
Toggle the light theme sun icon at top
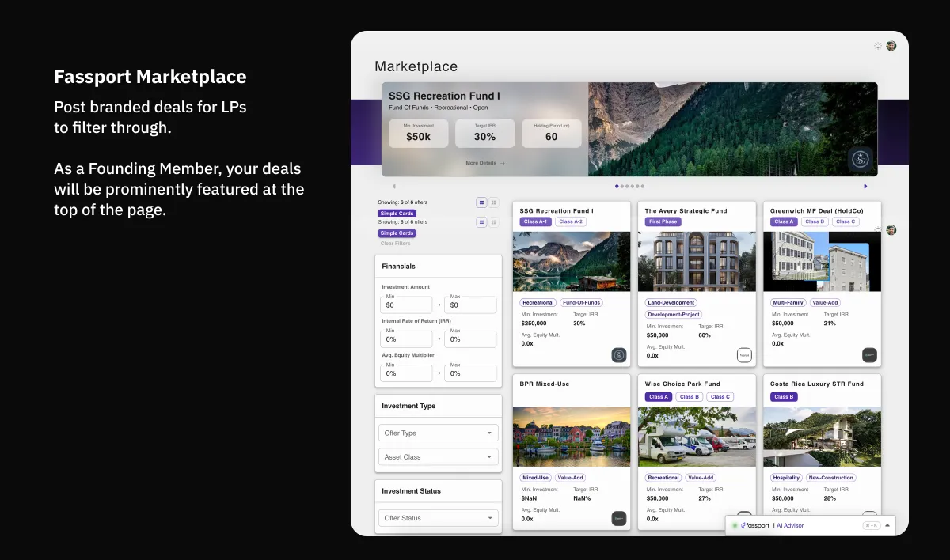click(x=878, y=46)
